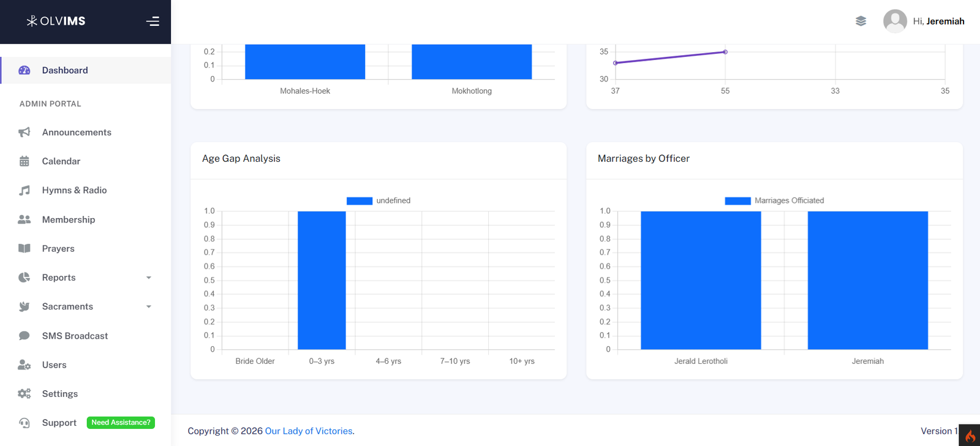The width and height of the screenshot is (980, 446).
Task: Click the Settings gears icon
Action: coord(24,394)
